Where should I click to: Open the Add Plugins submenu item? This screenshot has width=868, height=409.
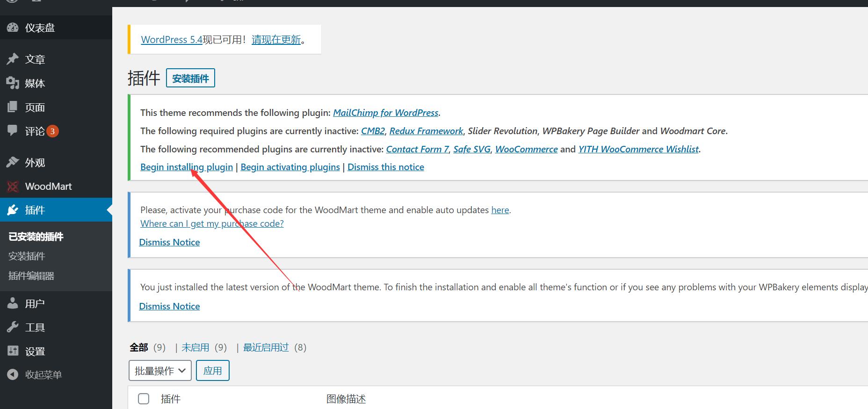click(27, 256)
